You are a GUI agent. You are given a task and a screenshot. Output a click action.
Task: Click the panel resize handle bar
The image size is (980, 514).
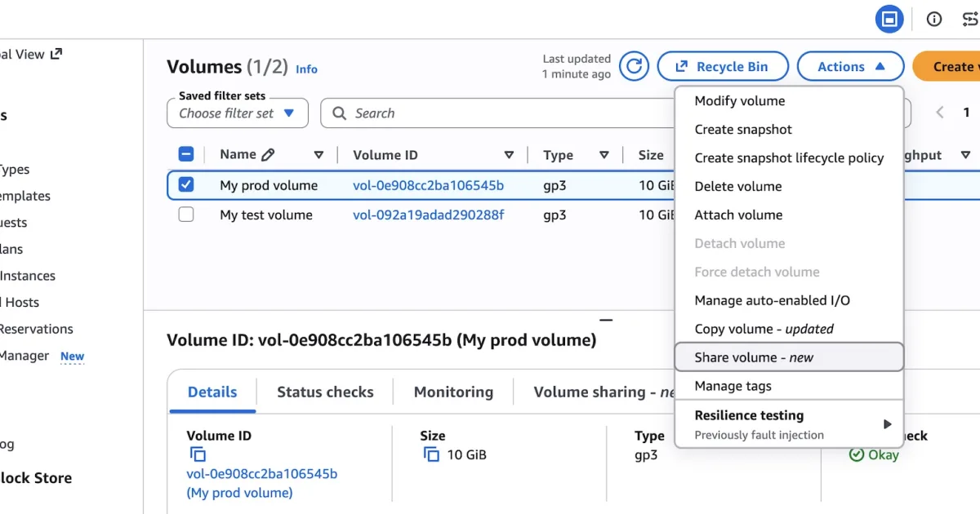(x=606, y=320)
